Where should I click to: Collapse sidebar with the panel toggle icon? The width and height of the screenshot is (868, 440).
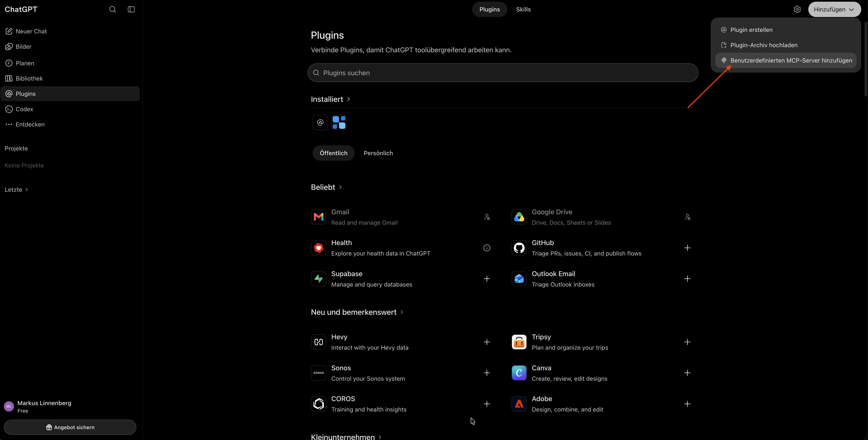pos(131,9)
